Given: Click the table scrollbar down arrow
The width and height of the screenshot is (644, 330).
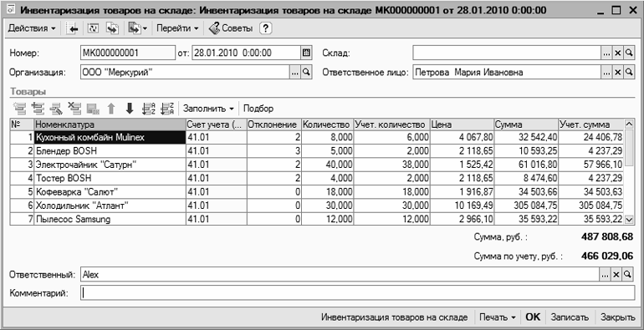Looking at the screenshot, I should 629,220.
